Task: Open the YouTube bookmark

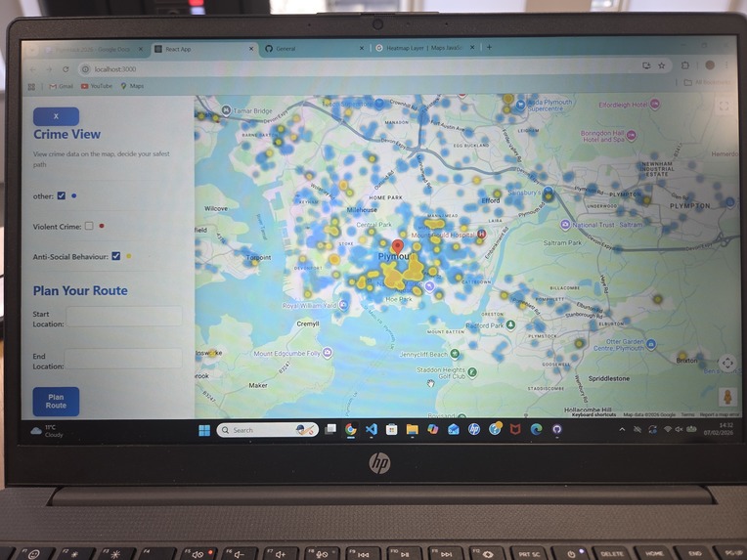Action: pyautogui.click(x=97, y=86)
